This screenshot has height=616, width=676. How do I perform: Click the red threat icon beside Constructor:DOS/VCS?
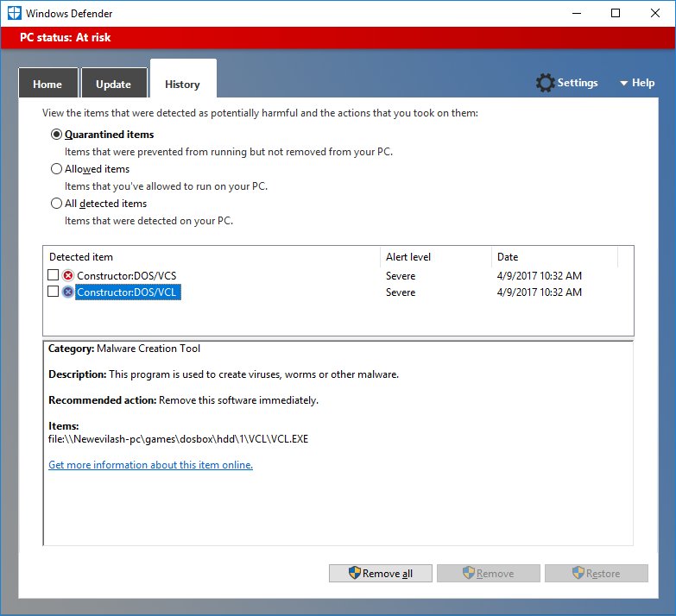[x=67, y=275]
